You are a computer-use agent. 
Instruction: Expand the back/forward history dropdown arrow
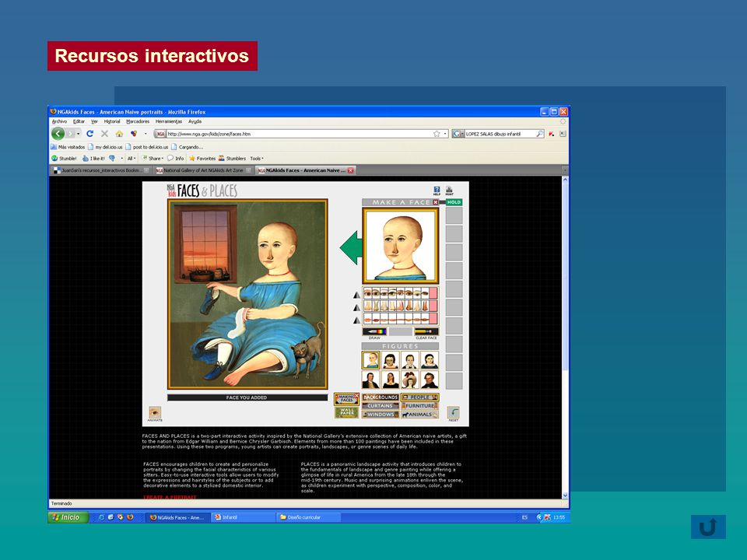click(78, 134)
